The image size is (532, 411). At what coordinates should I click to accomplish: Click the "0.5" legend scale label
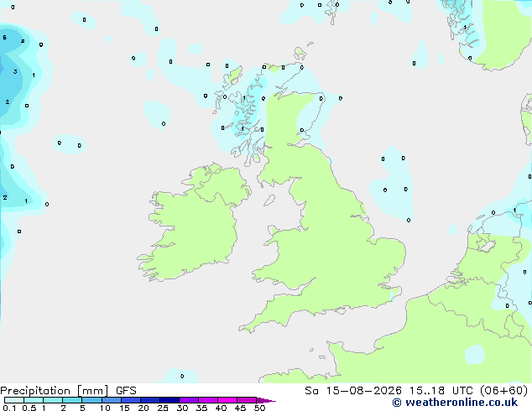[29, 408]
